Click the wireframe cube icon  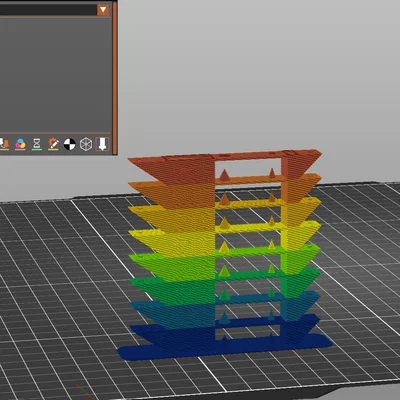pos(86,144)
